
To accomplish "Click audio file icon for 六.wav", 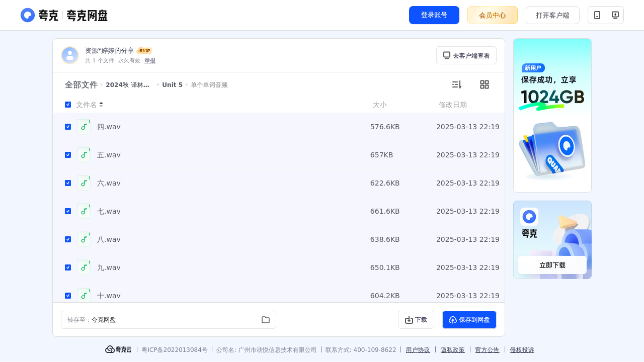I will pyautogui.click(x=84, y=183).
